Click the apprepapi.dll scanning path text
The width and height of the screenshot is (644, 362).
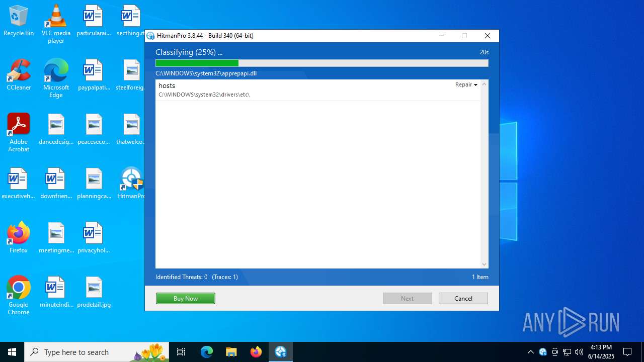206,73
